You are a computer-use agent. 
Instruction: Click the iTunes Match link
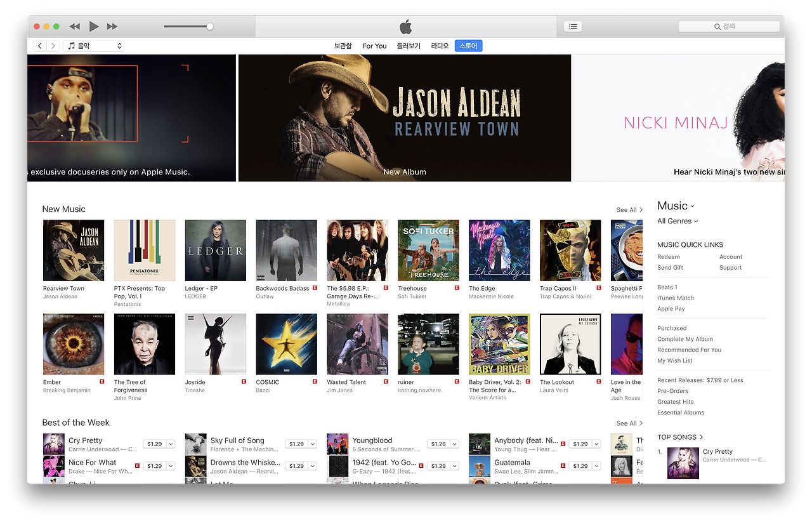(676, 298)
